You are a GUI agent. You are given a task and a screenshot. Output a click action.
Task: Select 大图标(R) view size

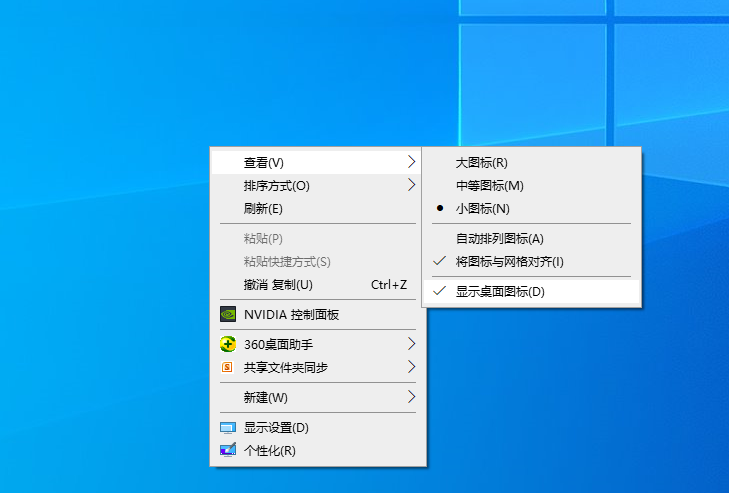point(532,162)
